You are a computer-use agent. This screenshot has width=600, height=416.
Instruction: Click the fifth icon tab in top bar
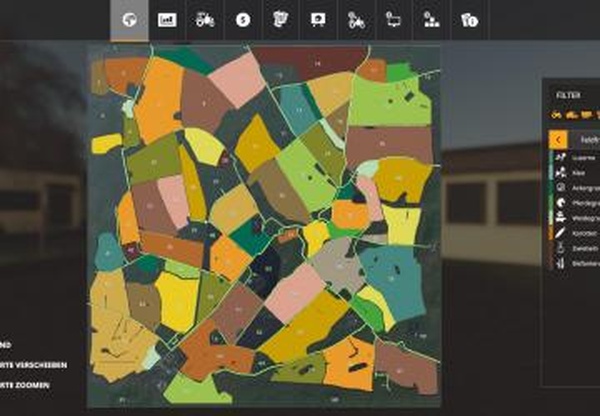point(279,19)
